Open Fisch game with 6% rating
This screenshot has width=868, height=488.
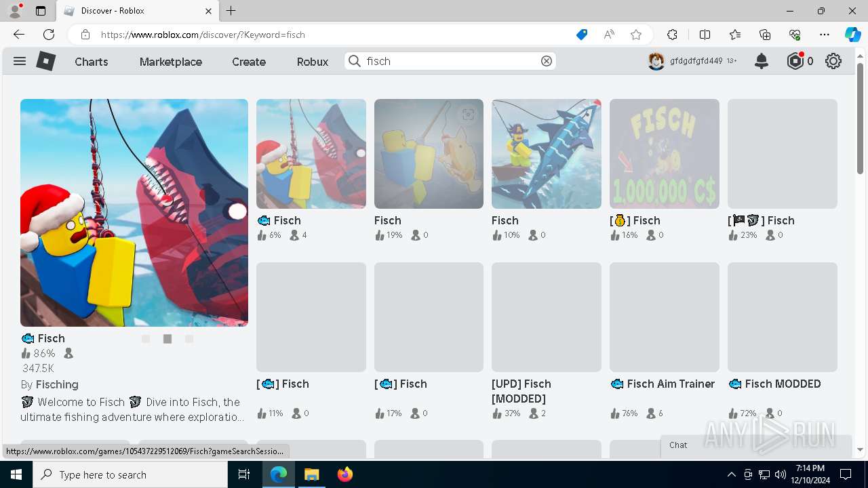tap(311, 154)
